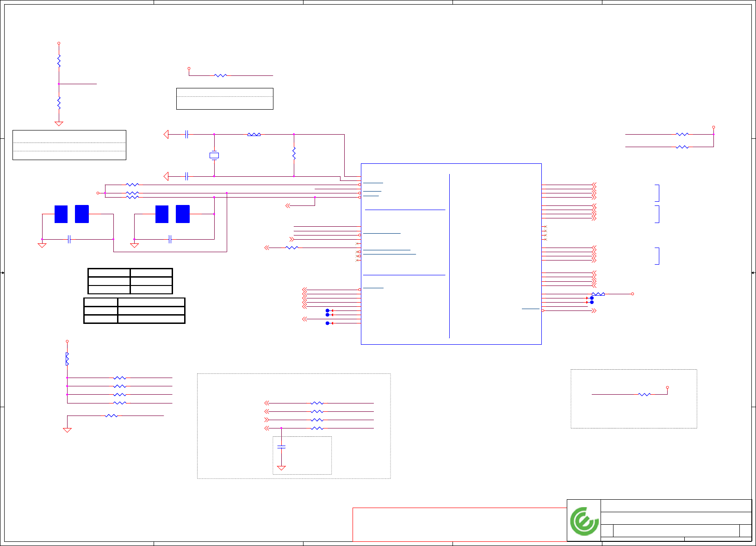Select bottom-left resistor wired to ground

tap(112, 416)
